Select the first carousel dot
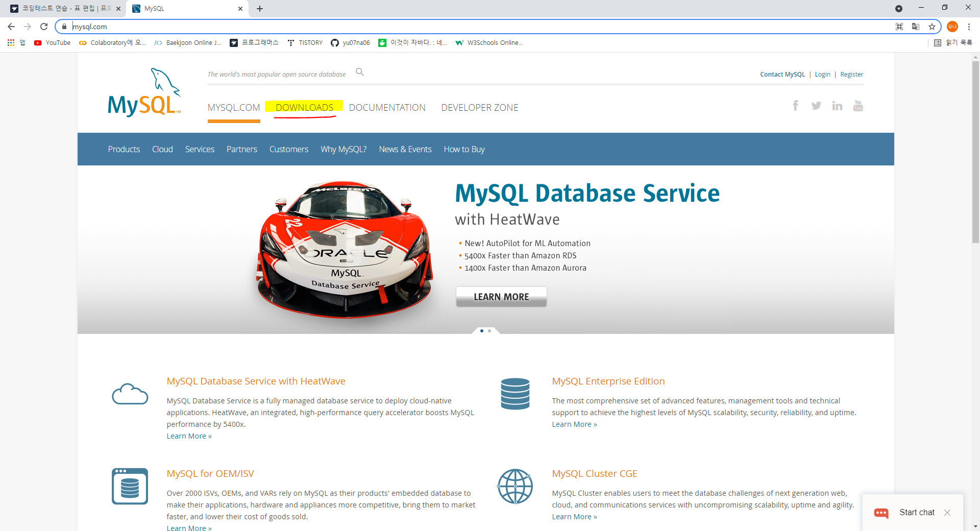The image size is (980, 531). click(482, 331)
